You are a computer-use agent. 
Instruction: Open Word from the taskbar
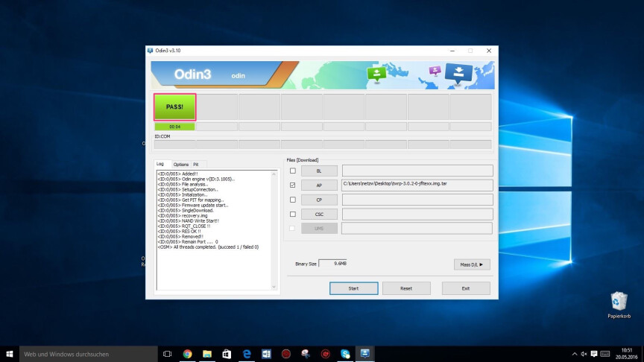[267, 354]
